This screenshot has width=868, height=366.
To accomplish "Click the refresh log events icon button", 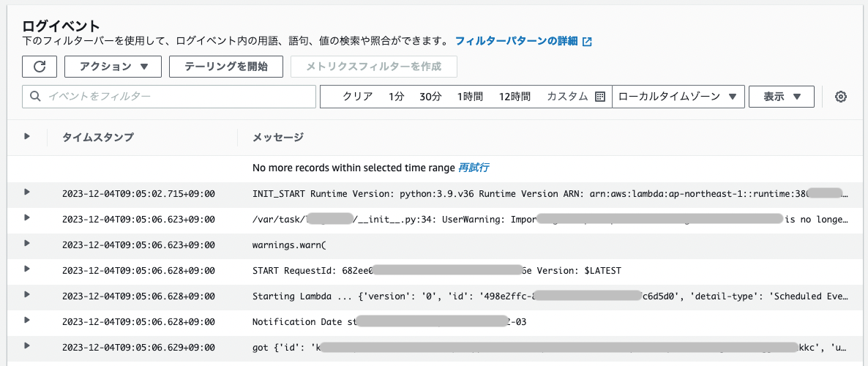I will coord(40,67).
